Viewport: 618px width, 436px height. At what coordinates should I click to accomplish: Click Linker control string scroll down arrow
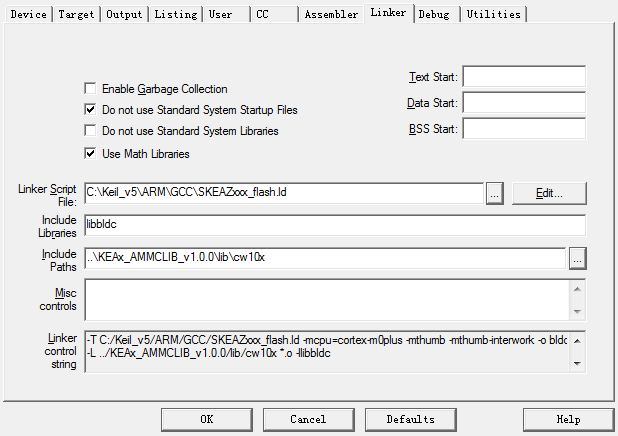tap(577, 363)
